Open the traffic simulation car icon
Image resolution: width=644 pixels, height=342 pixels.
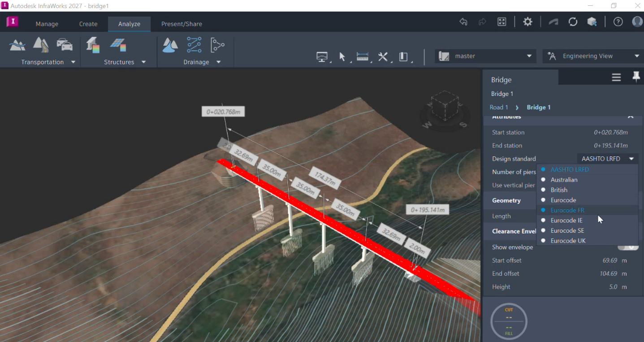tap(65, 45)
